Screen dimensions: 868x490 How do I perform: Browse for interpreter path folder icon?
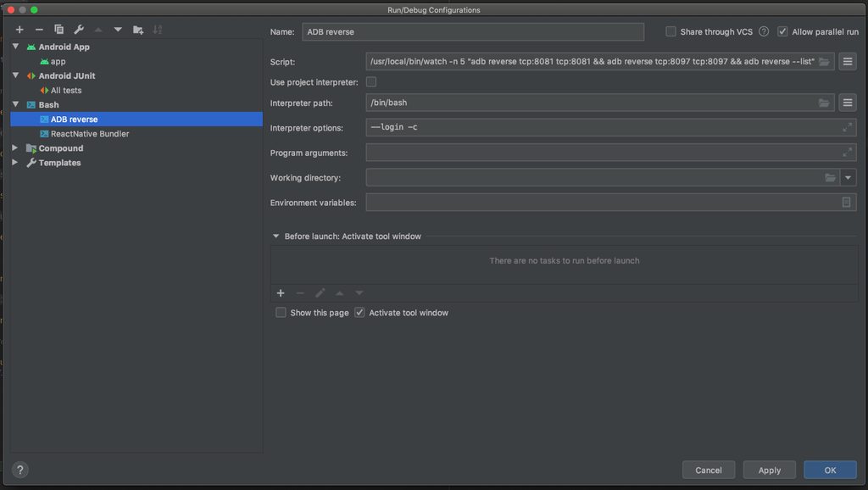point(824,103)
